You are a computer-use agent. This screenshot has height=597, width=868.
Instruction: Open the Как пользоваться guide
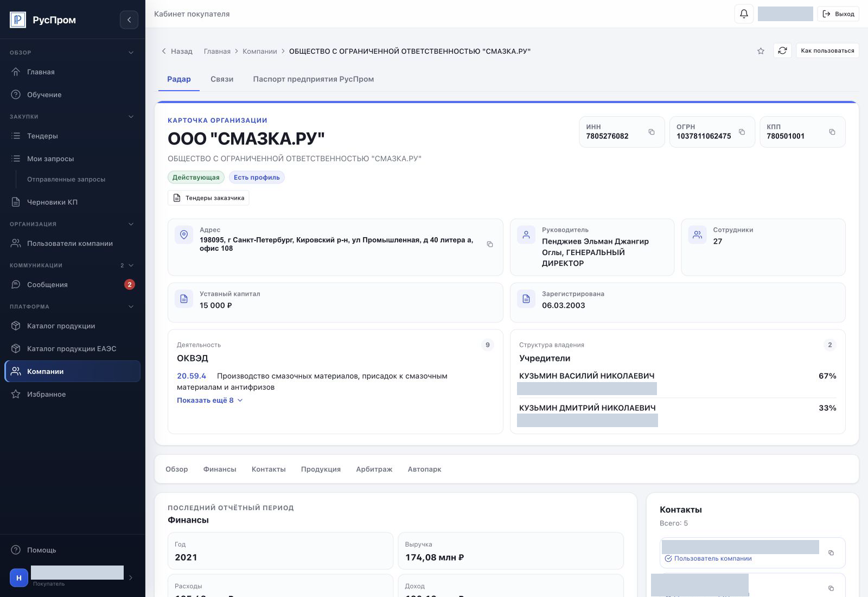[827, 50]
